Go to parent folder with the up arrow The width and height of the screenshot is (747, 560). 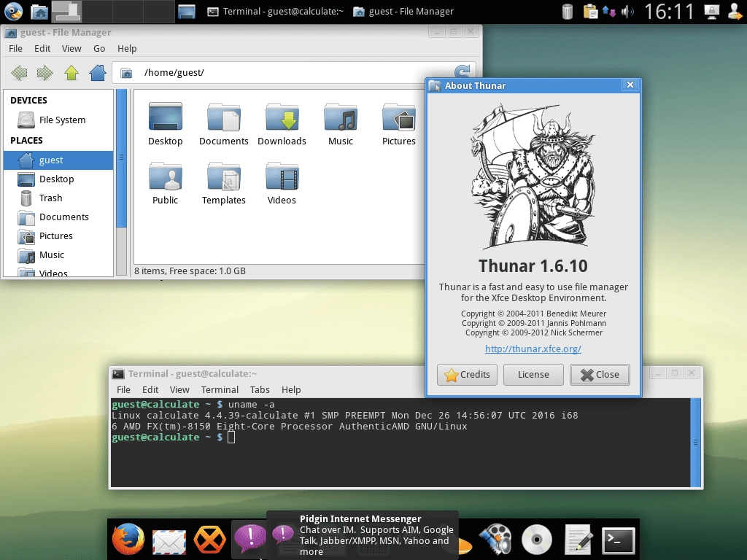(x=71, y=73)
